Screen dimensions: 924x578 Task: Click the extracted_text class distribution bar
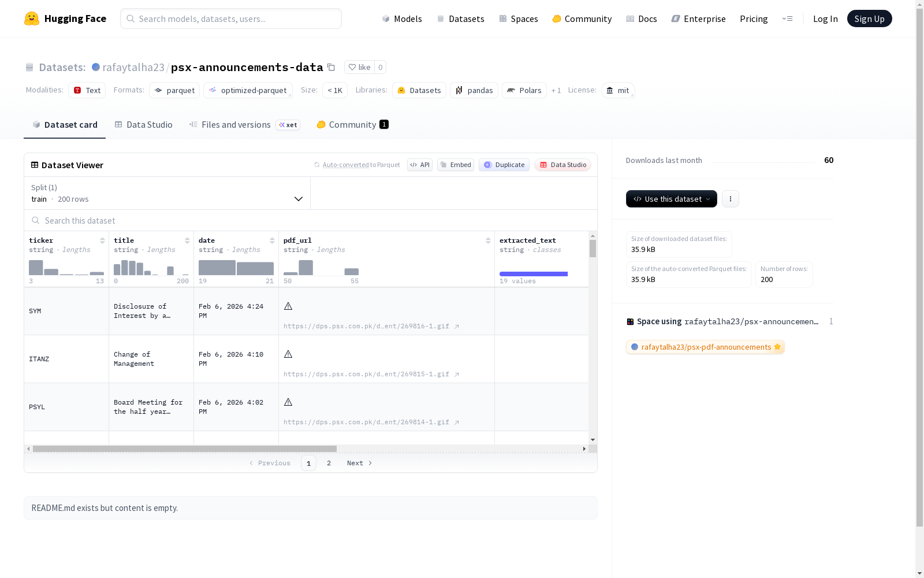(x=534, y=274)
